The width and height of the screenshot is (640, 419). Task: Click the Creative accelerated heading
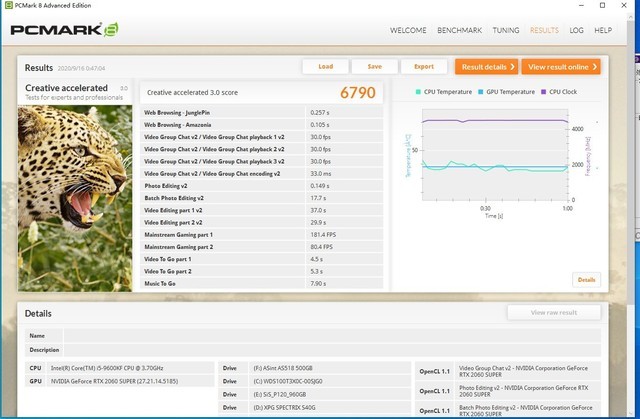tap(67, 88)
